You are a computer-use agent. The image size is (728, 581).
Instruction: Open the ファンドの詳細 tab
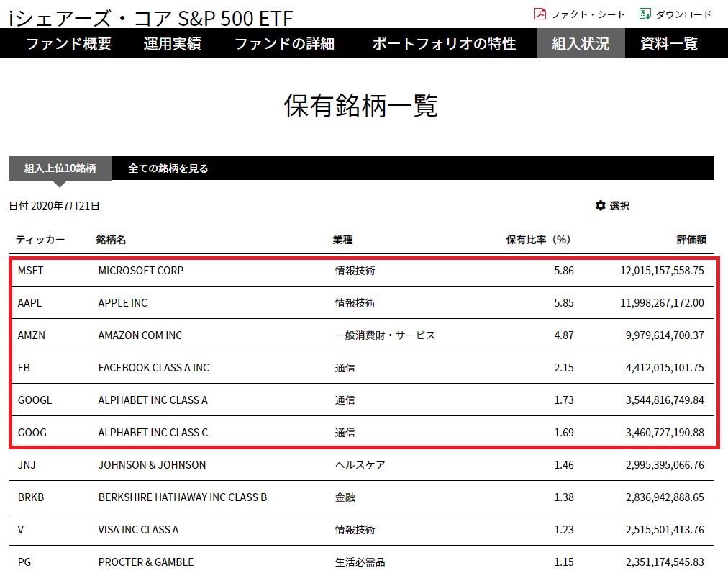[x=285, y=43]
